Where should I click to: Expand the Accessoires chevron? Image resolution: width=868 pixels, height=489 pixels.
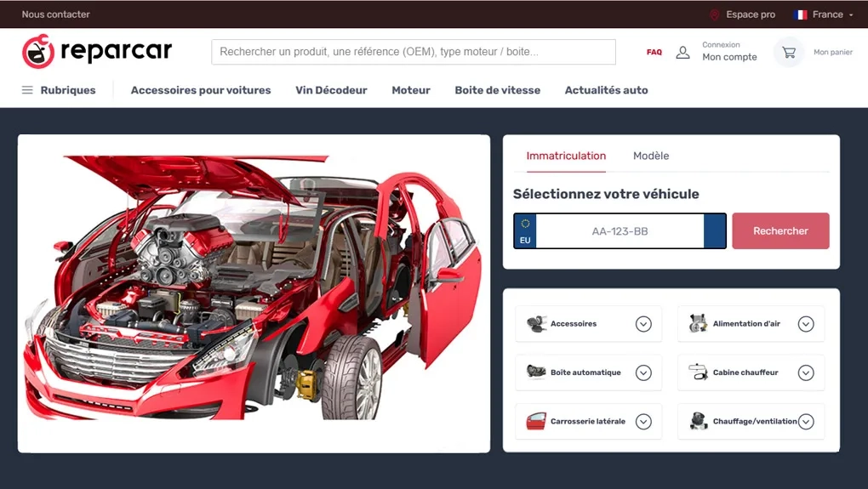point(643,324)
